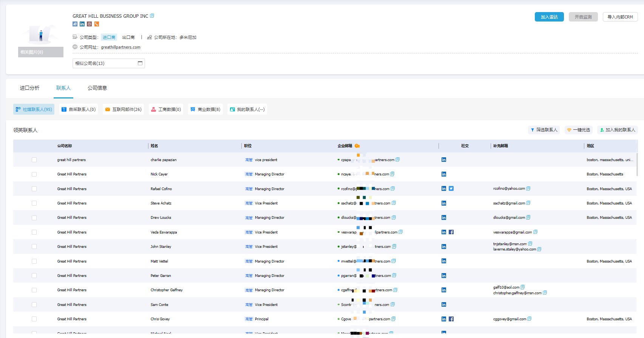The height and width of the screenshot is (338, 644).
Task: Click the orange phone icon under company name
Action: coord(97,24)
